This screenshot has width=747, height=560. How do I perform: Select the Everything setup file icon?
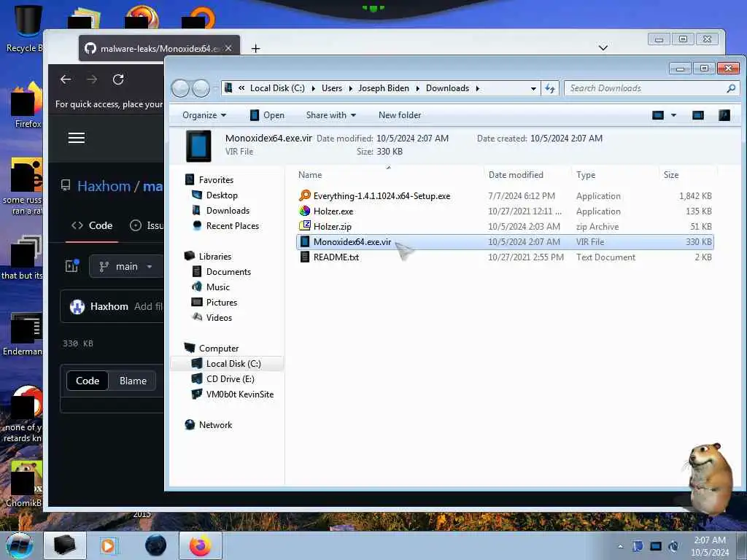(305, 195)
